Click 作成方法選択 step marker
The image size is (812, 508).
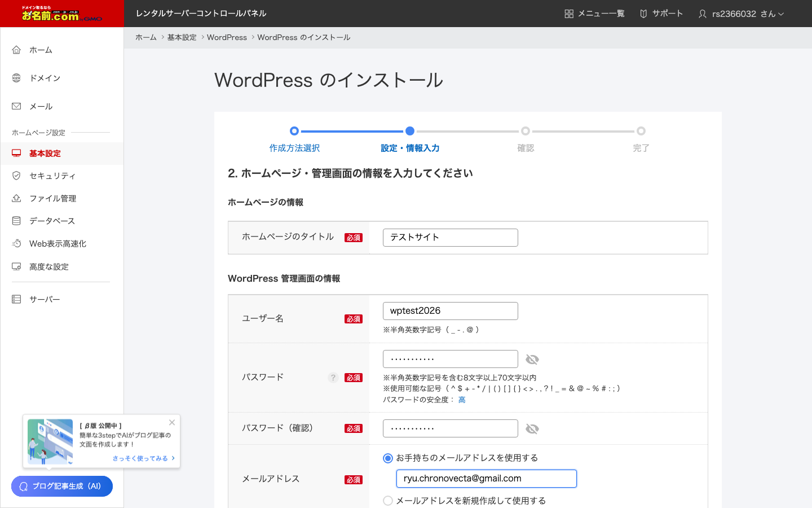click(294, 131)
